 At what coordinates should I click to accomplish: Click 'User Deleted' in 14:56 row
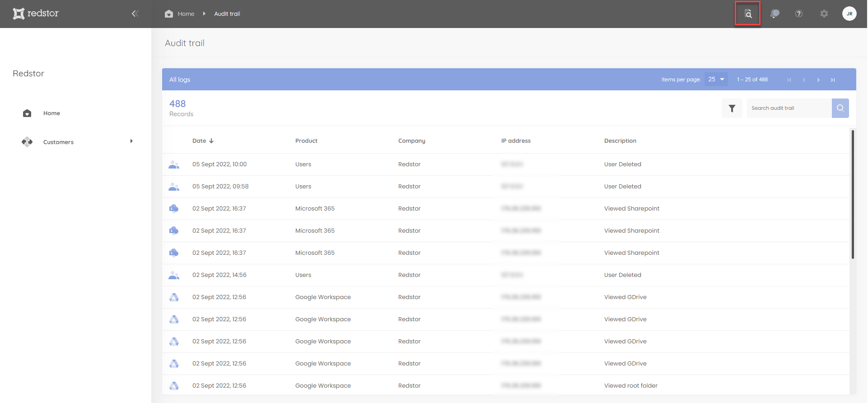pyautogui.click(x=623, y=275)
